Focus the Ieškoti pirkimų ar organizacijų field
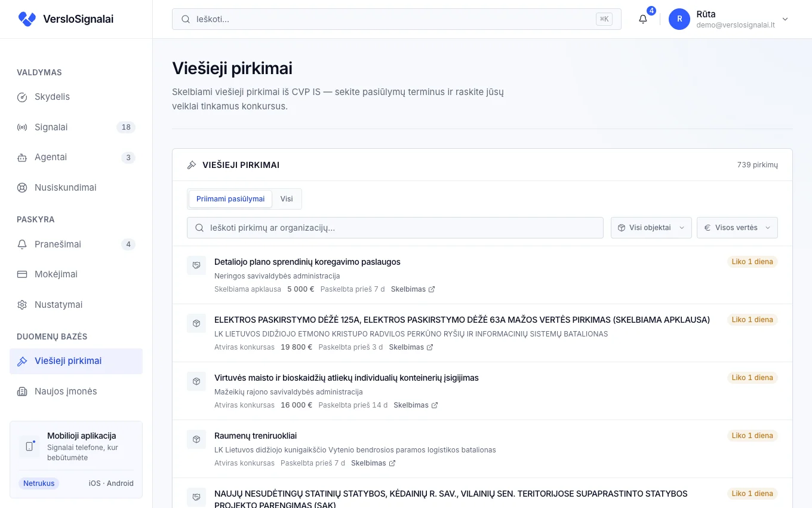This screenshot has width=812, height=508. coord(395,228)
